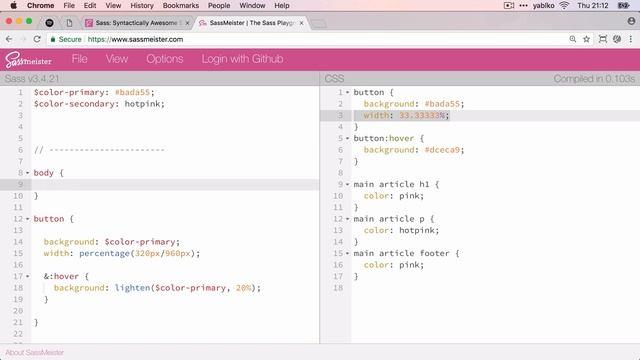
Task: Select the SassMeister playground tab
Action: point(252,23)
